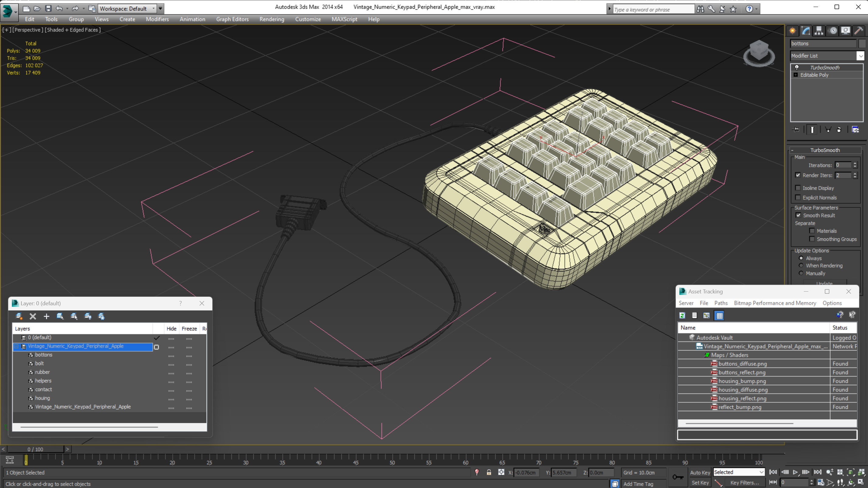Screen dimensions: 868x488
Task: Open the Selected key filter dropdown
Action: coord(739,472)
